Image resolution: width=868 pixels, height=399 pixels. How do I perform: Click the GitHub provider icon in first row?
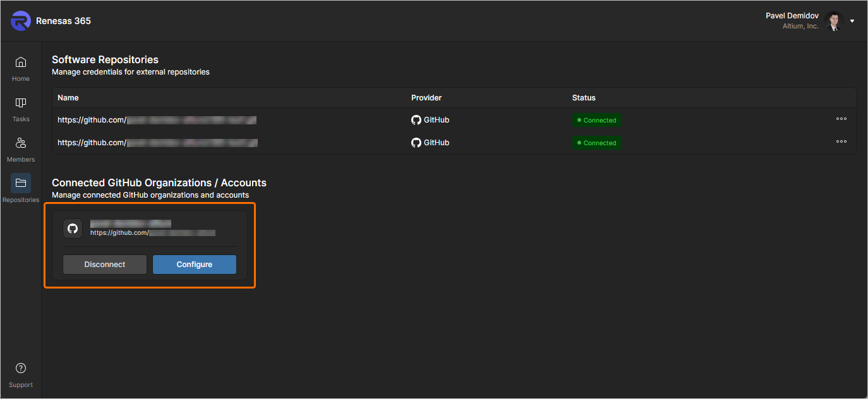416,120
